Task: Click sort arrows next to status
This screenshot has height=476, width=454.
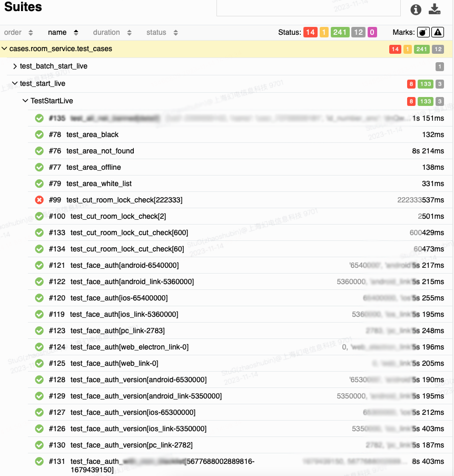Action: click(x=175, y=33)
